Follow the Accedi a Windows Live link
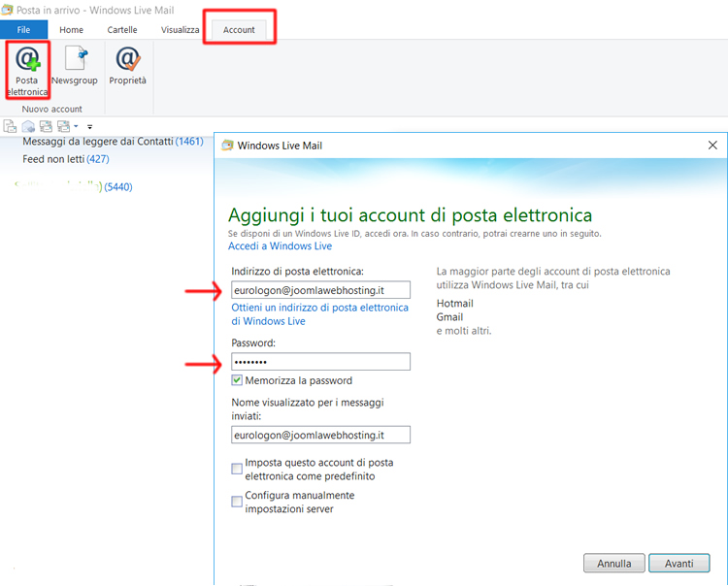This screenshot has width=728, height=586. pos(280,246)
